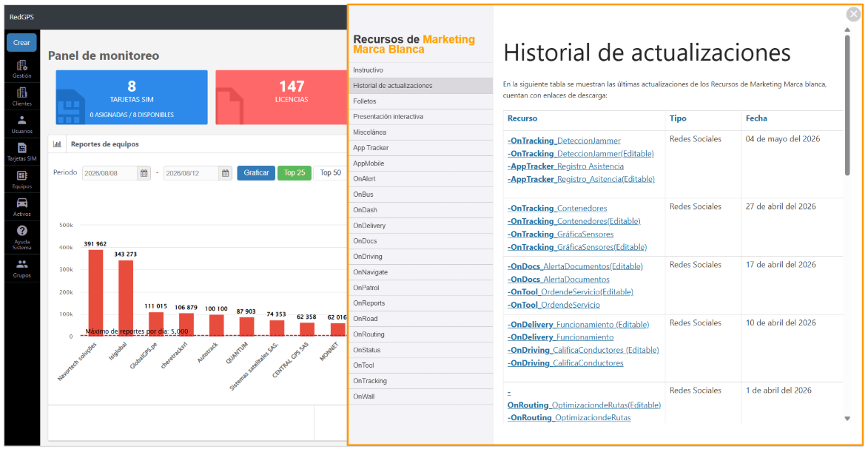Open calendar picker for start date 2026/08/08

144,173
